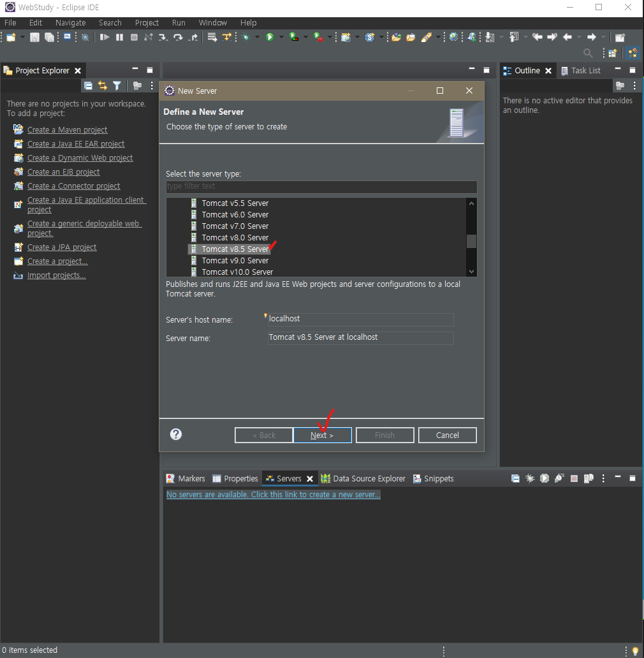644x658 pixels.
Task: Click the Save disk icon in toolbar
Action: (34, 38)
